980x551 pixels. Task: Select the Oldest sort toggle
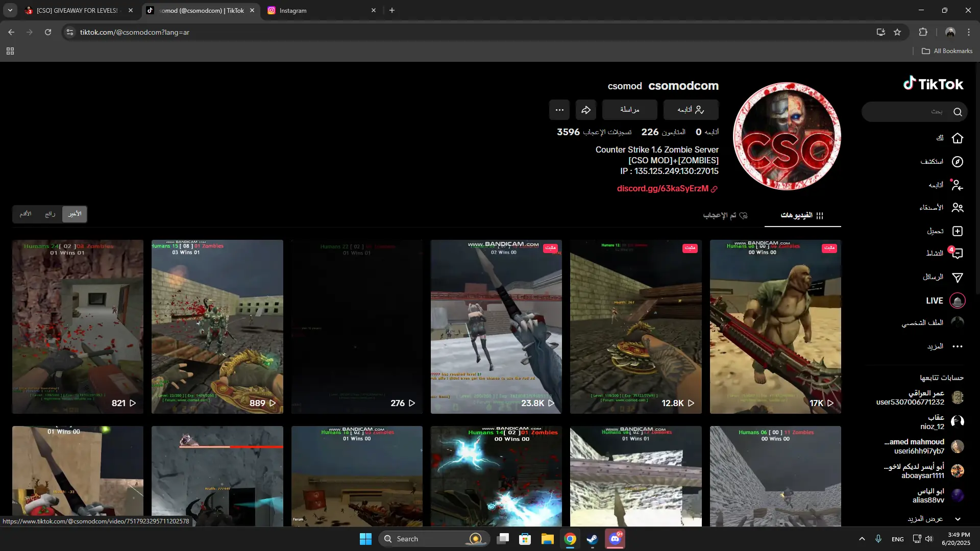[26, 214]
